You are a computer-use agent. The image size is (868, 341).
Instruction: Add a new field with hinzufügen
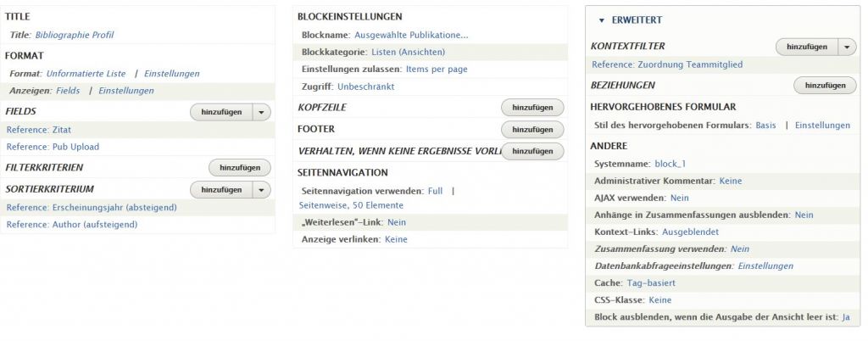[221, 112]
